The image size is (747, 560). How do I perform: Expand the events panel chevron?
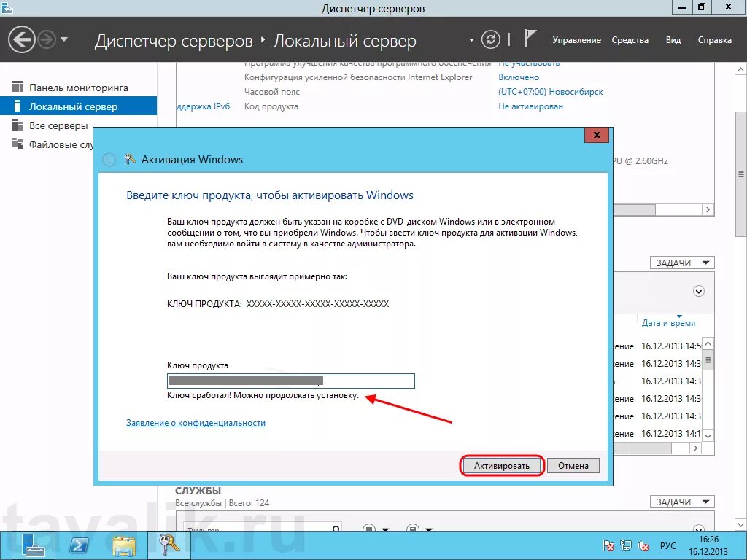click(x=698, y=291)
